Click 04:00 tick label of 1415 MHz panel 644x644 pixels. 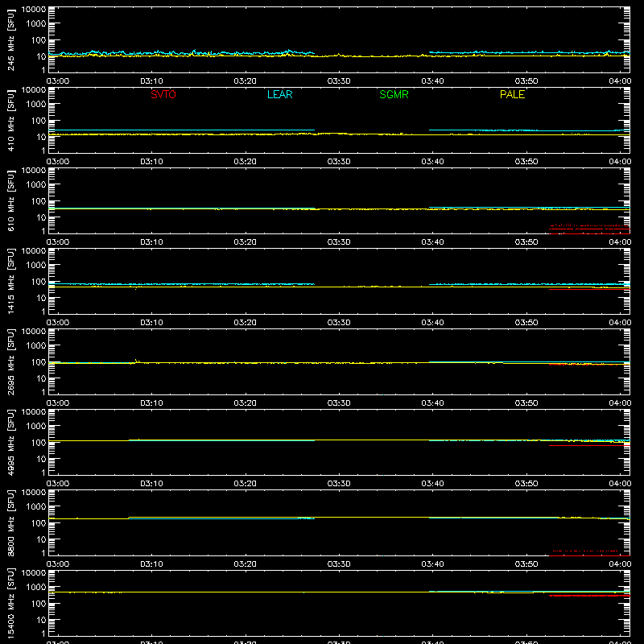(620, 323)
